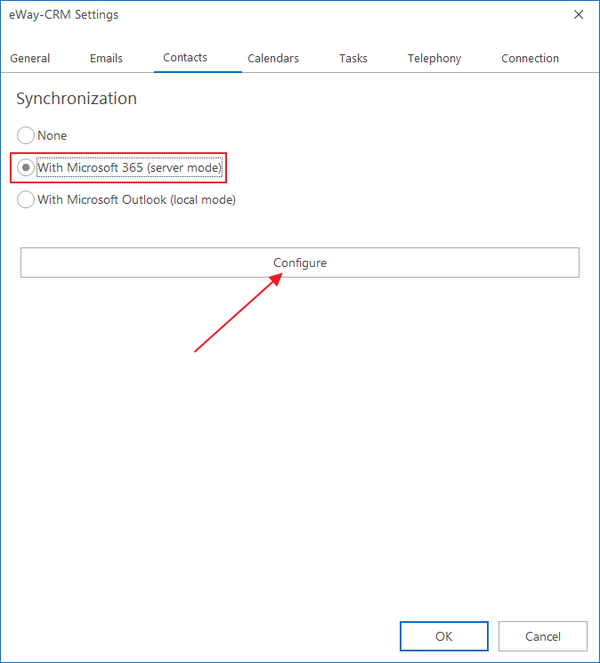The image size is (600, 663).
Task: Select the Contacts tab
Action: point(185,58)
